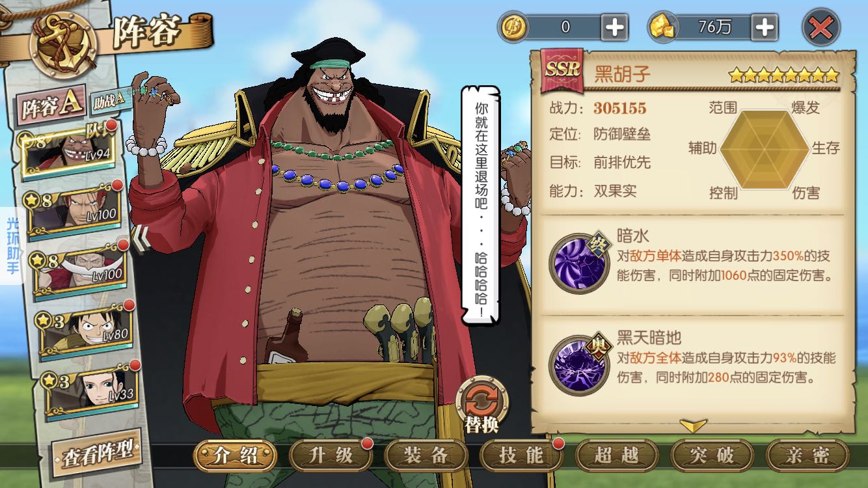Click the gold coin currency icon
The height and width of the screenshot is (488, 868).
514,27
